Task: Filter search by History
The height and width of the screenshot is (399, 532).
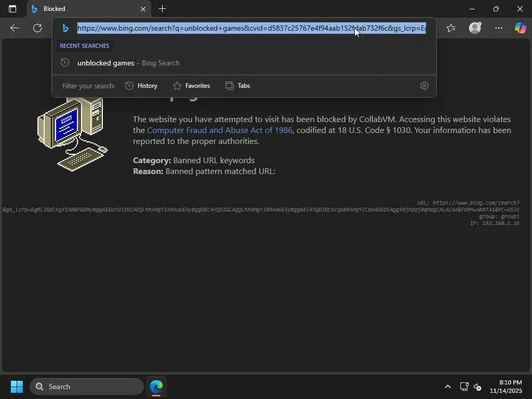Action: (141, 86)
